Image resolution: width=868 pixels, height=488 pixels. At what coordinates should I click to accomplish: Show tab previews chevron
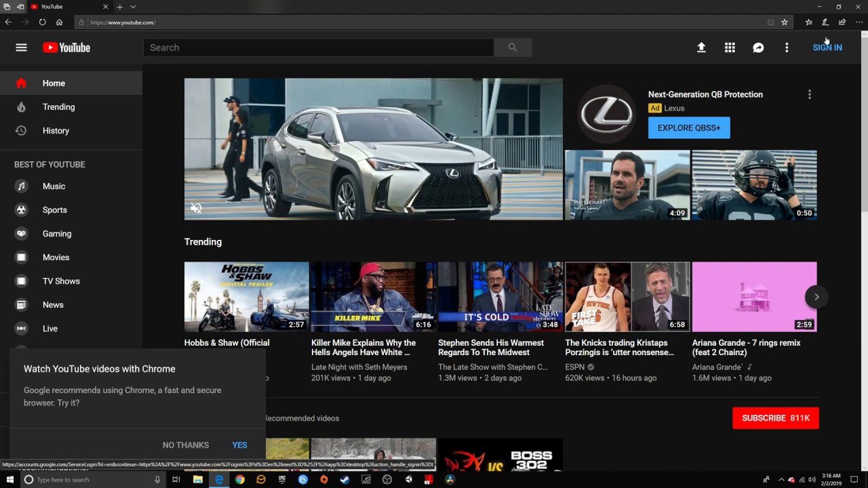[133, 7]
